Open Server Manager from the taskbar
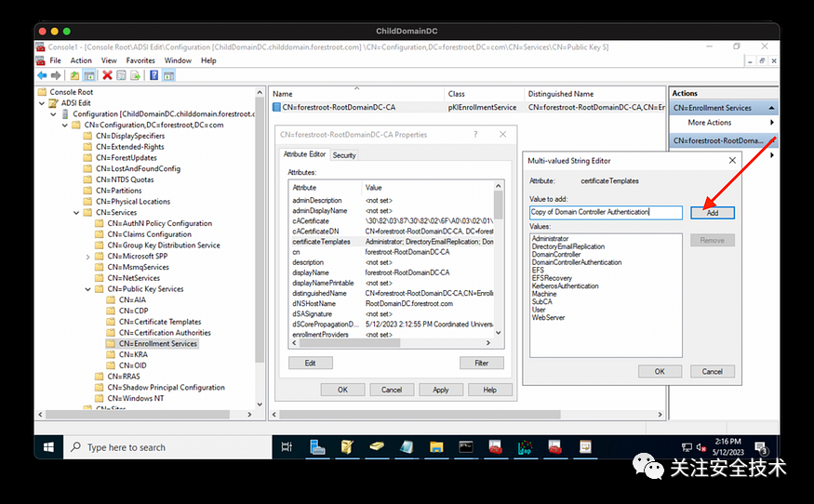 pyautogui.click(x=317, y=447)
